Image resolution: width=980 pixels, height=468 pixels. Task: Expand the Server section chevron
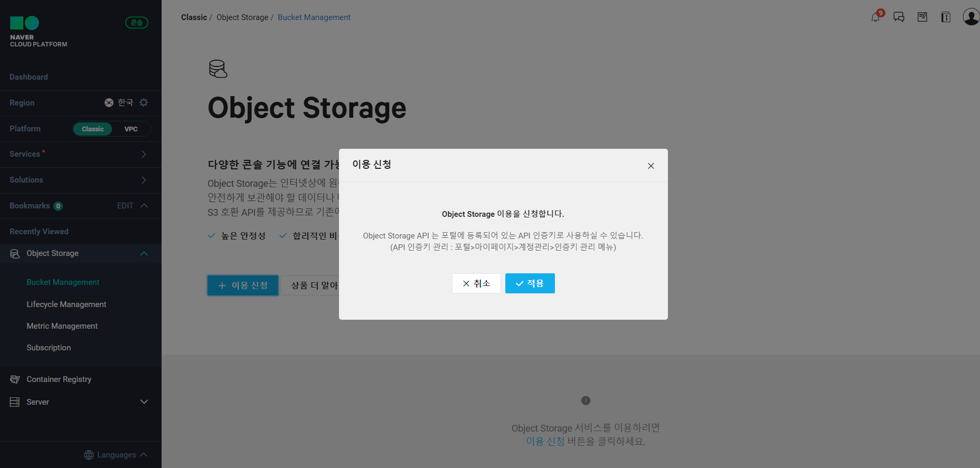click(144, 402)
